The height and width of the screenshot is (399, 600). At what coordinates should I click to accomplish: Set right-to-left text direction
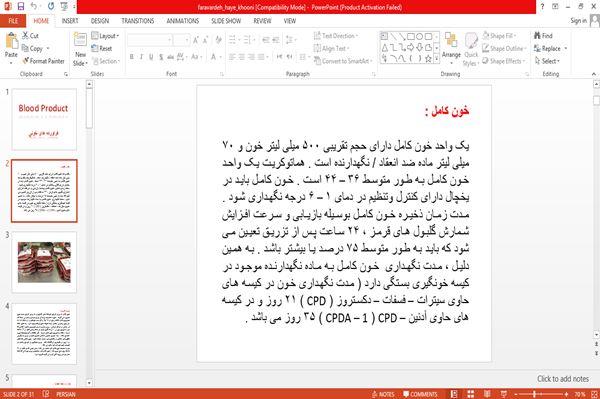click(x=290, y=57)
